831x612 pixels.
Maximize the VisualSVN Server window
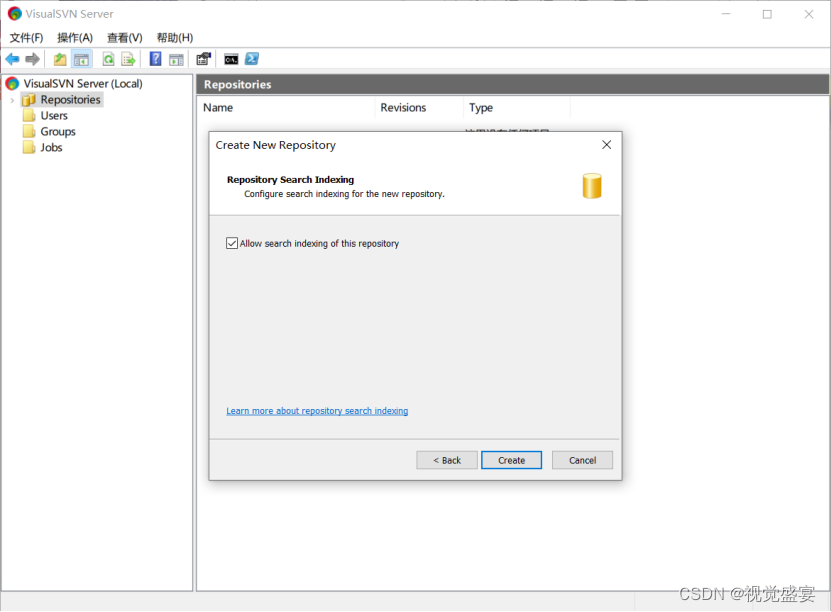point(767,14)
